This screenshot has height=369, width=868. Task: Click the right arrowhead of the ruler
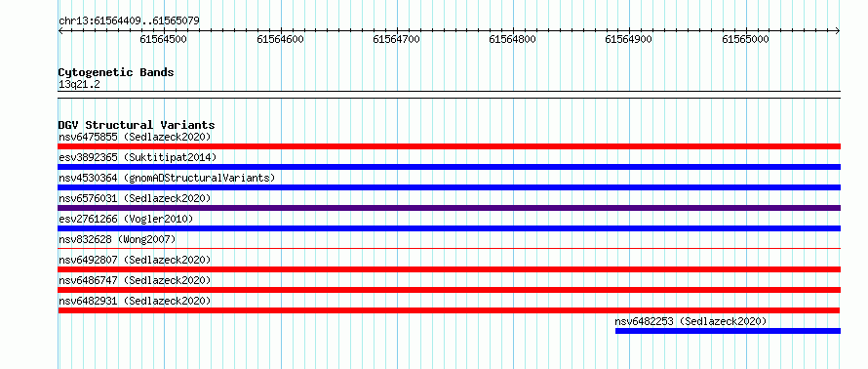(x=838, y=30)
